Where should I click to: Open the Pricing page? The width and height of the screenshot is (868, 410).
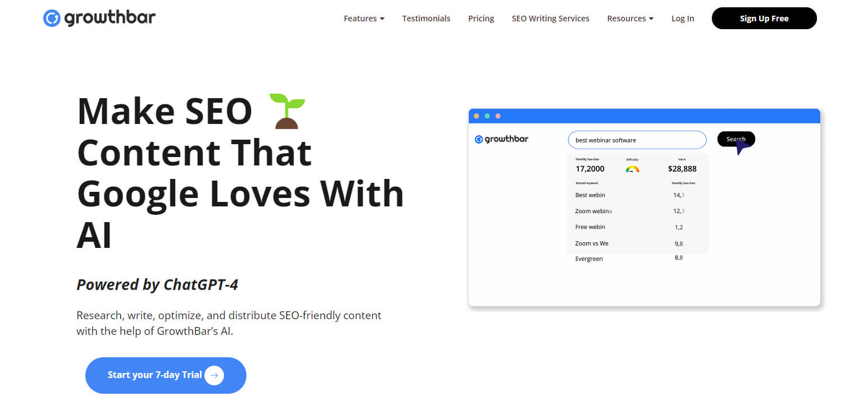pos(481,19)
